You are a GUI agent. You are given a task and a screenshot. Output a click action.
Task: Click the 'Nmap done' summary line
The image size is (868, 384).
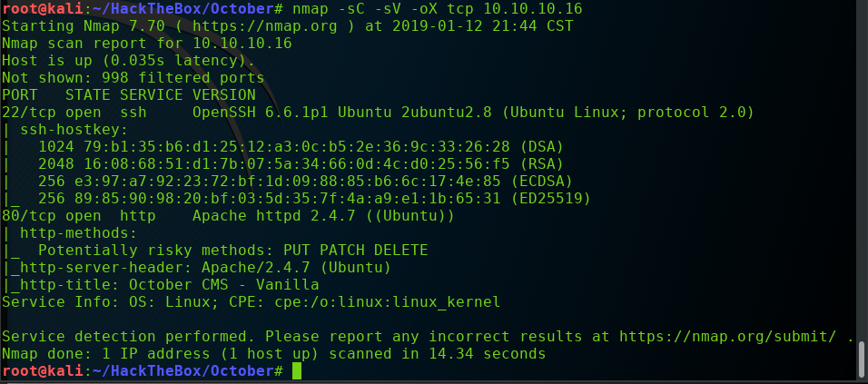point(272,353)
